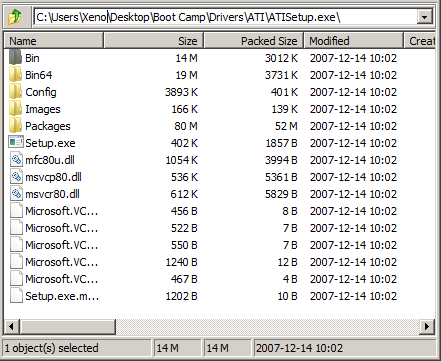Select the Setup.exe application icon
This screenshot has width=441, height=361.
point(16,142)
